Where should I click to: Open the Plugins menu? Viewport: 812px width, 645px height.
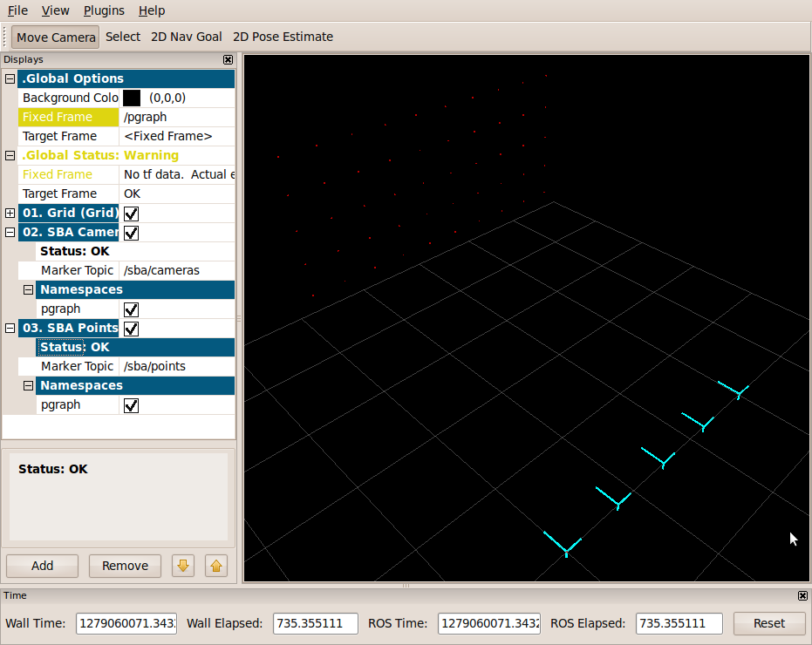(x=104, y=10)
